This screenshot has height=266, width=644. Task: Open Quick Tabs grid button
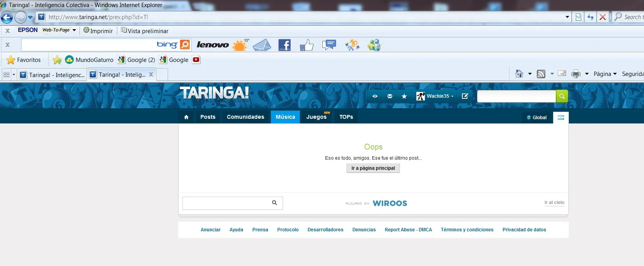tap(6, 74)
